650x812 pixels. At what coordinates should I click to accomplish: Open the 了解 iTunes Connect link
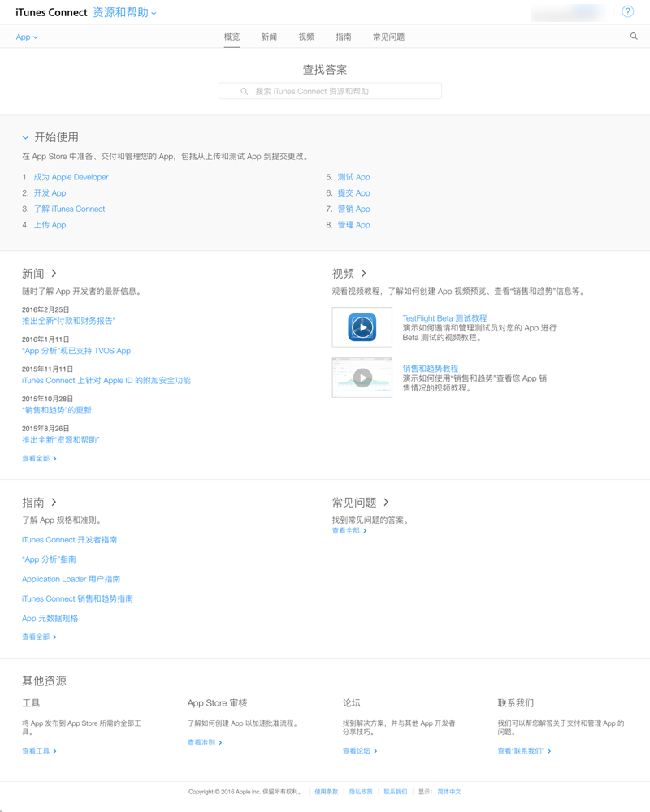click(x=69, y=209)
